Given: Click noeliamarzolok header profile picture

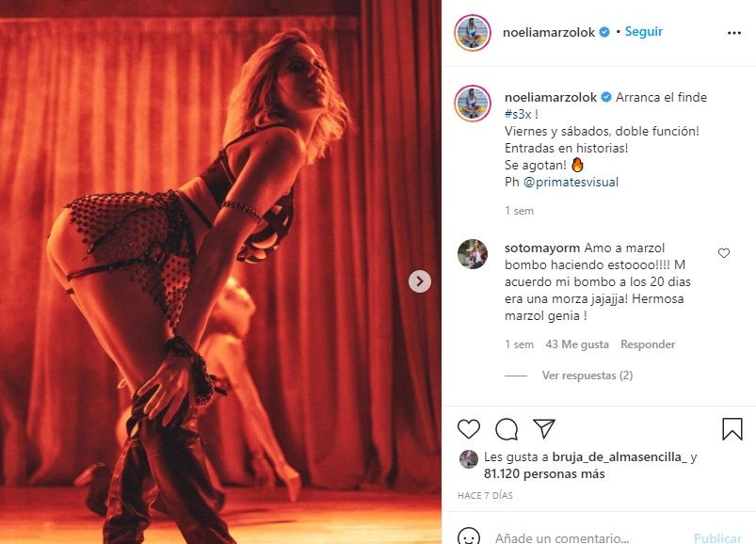Looking at the screenshot, I should 473,32.
